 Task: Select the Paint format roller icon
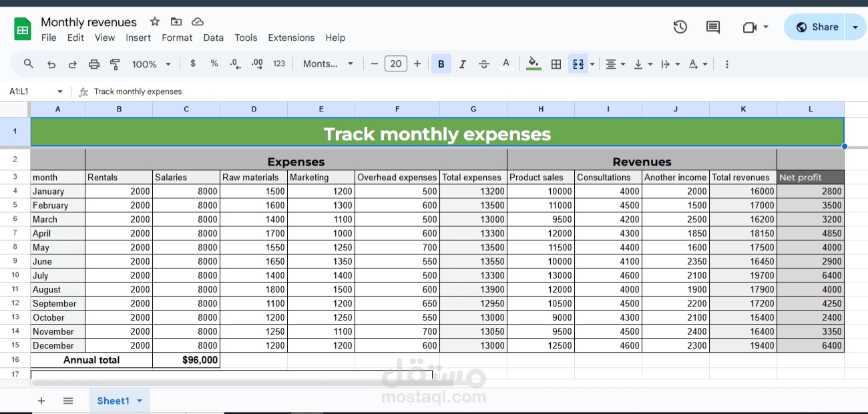[x=115, y=64]
